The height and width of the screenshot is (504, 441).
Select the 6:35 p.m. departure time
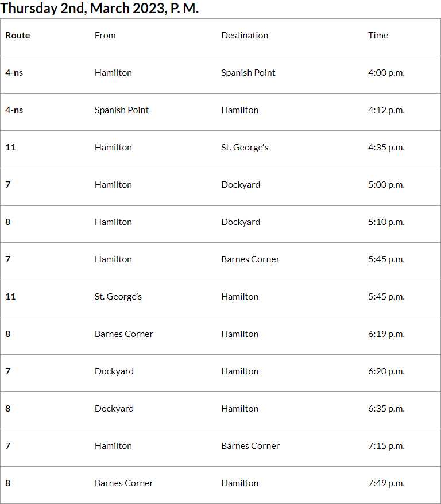click(x=386, y=409)
